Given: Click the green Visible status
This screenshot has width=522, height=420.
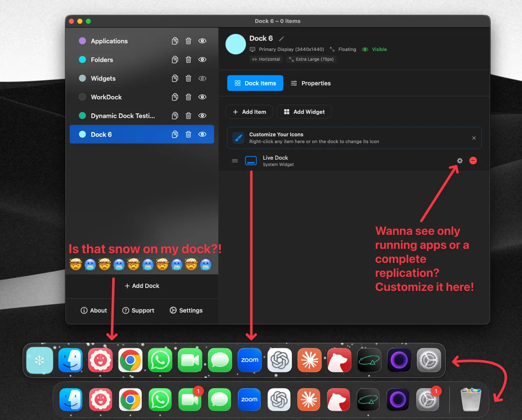Looking at the screenshot, I should point(374,50).
